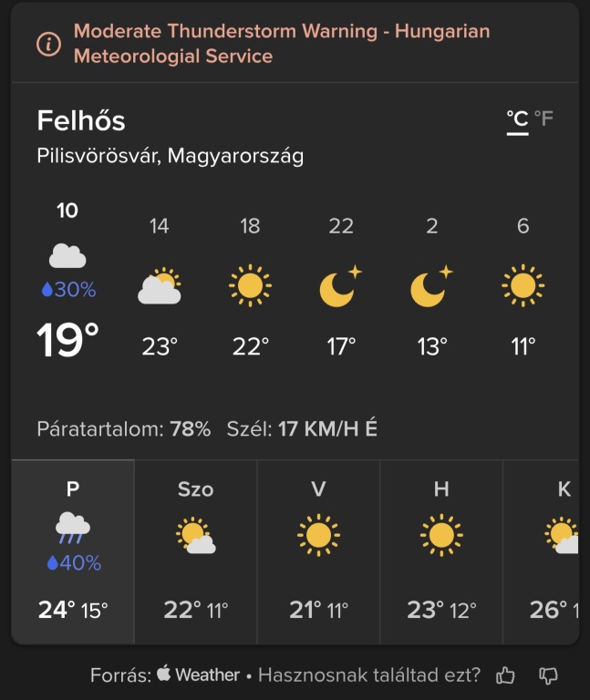Image resolution: width=590 pixels, height=700 pixels.
Task: Click the partly cloudy icon at 14
Action: pyautogui.click(x=159, y=286)
